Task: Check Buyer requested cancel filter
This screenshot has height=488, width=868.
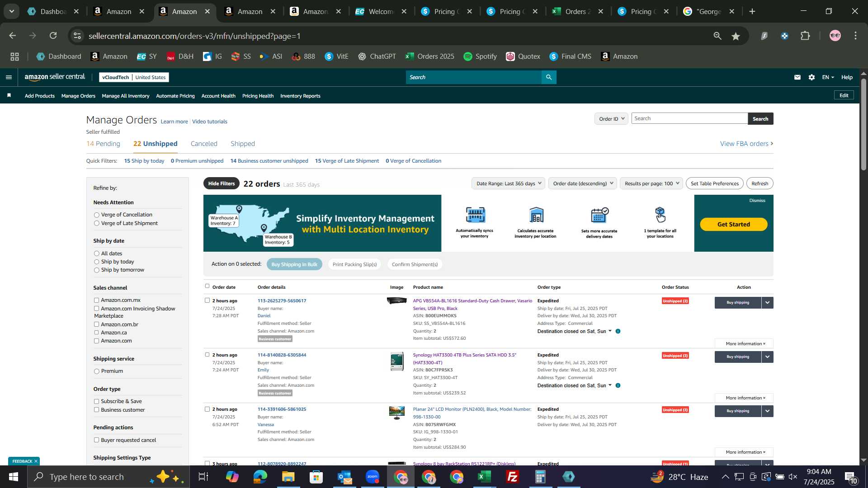Action: (x=96, y=440)
